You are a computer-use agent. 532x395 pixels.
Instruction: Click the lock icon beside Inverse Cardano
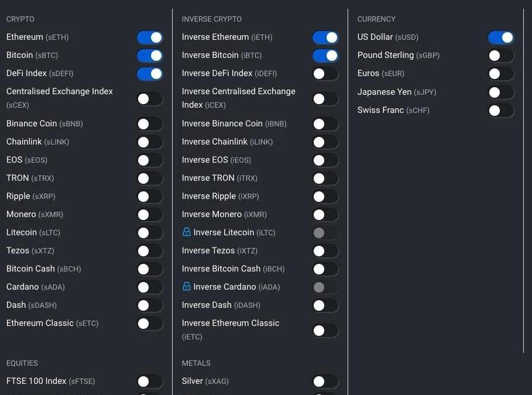pos(187,287)
